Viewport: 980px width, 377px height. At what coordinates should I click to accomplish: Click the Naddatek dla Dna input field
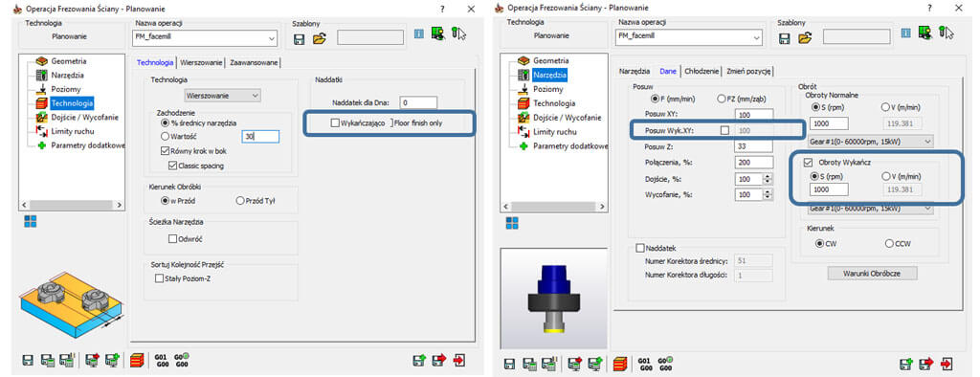419,102
